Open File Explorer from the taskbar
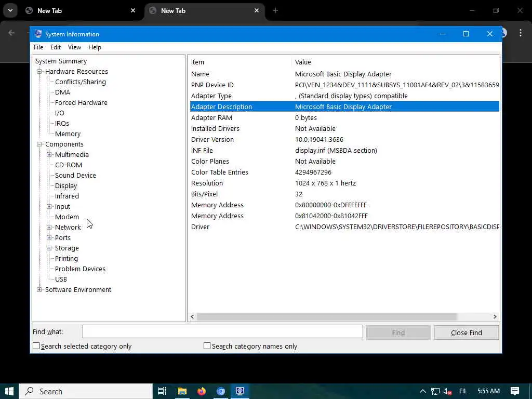Image resolution: width=532 pixels, height=399 pixels. click(182, 391)
